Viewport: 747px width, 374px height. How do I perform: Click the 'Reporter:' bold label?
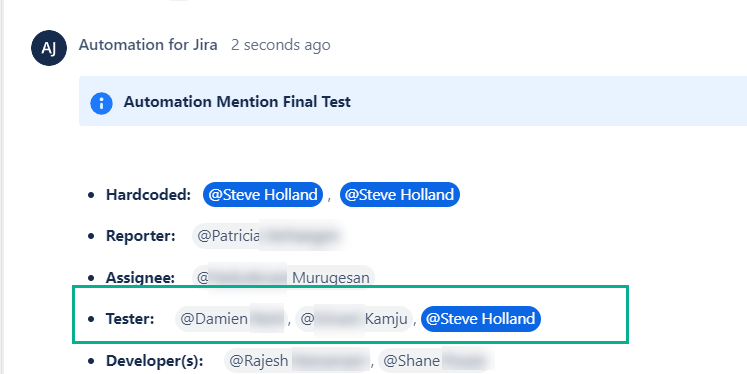(x=141, y=236)
